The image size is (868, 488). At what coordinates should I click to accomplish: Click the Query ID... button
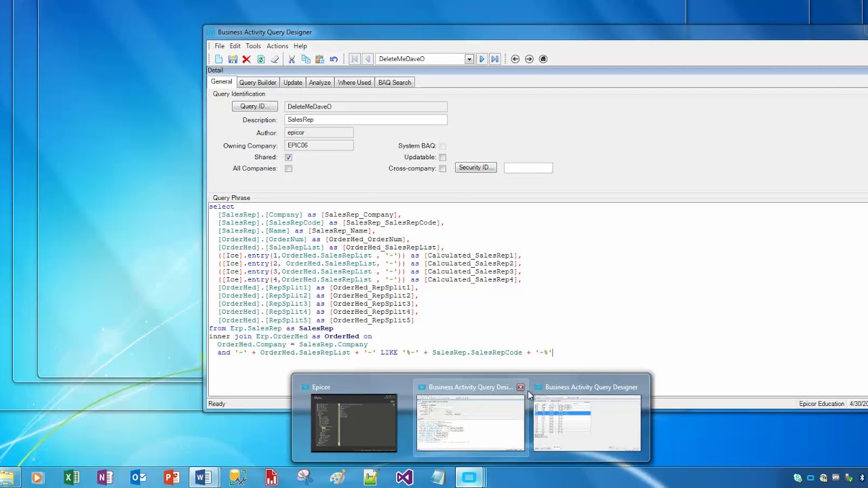pos(255,106)
